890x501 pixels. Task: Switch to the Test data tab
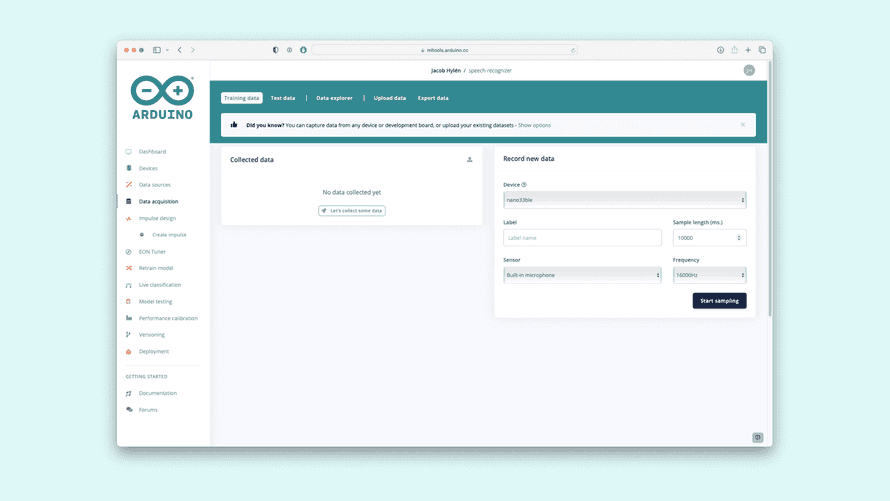coord(283,98)
